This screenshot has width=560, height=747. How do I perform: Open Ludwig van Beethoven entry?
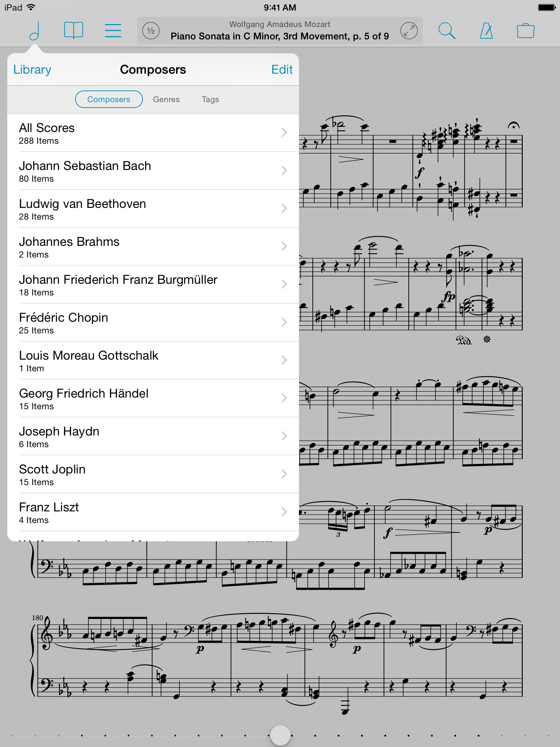pyautogui.click(x=153, y=209)
